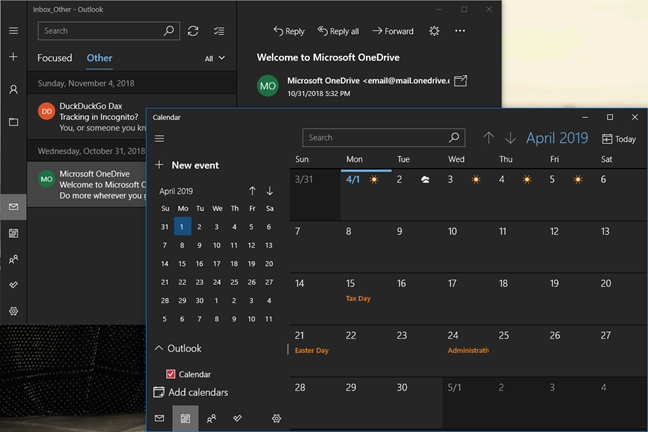The image size is (648, 432).
Task: Open Calendar settings gear
Action: 276,418
